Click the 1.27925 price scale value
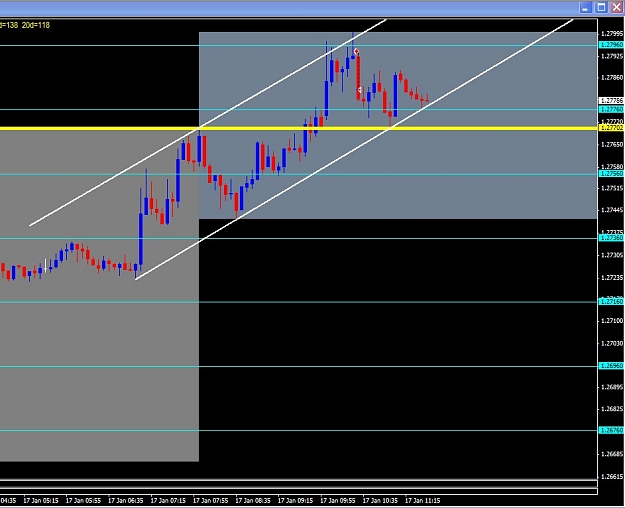This screenshot has height=508, width=625. [x=612, y=56]
